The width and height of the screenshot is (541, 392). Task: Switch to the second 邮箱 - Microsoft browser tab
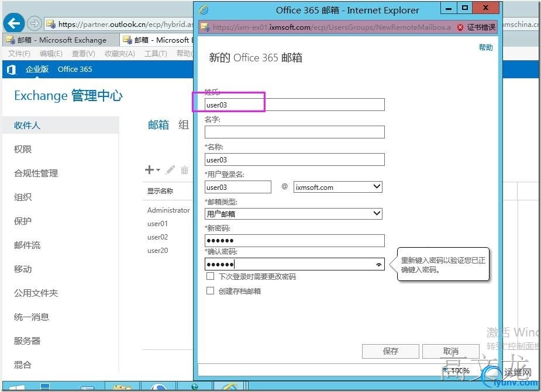point(157,40)
